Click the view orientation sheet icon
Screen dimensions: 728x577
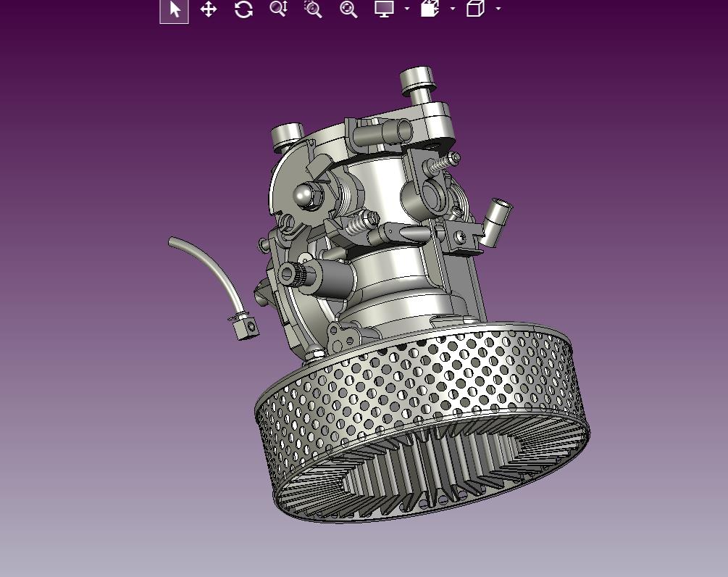430,9
